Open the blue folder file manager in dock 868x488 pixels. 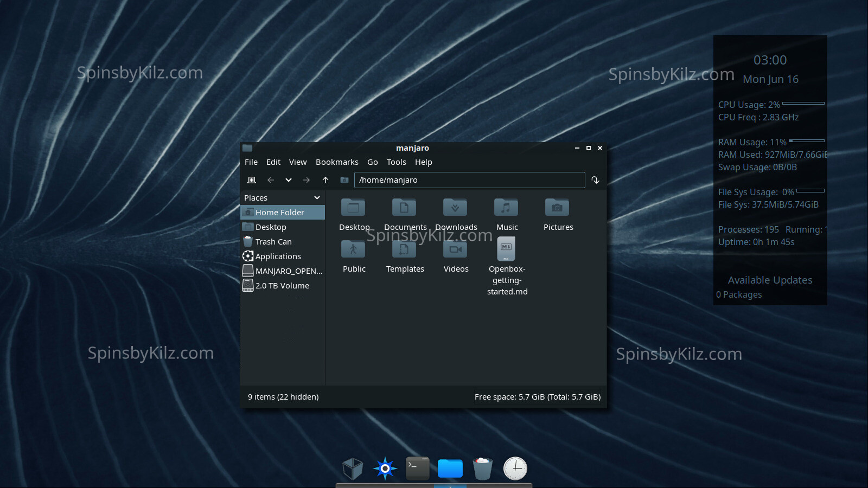(x=450, y=468)
